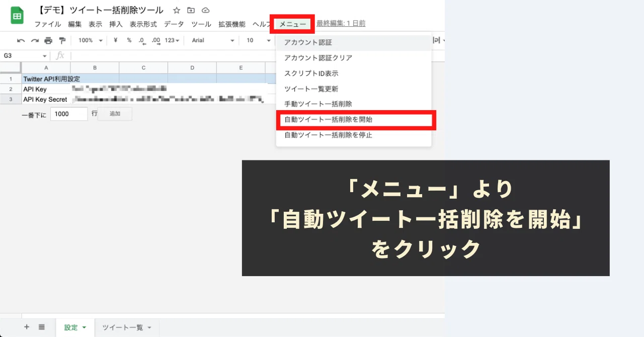Open the ツール menu

click(x=201, y=24)
